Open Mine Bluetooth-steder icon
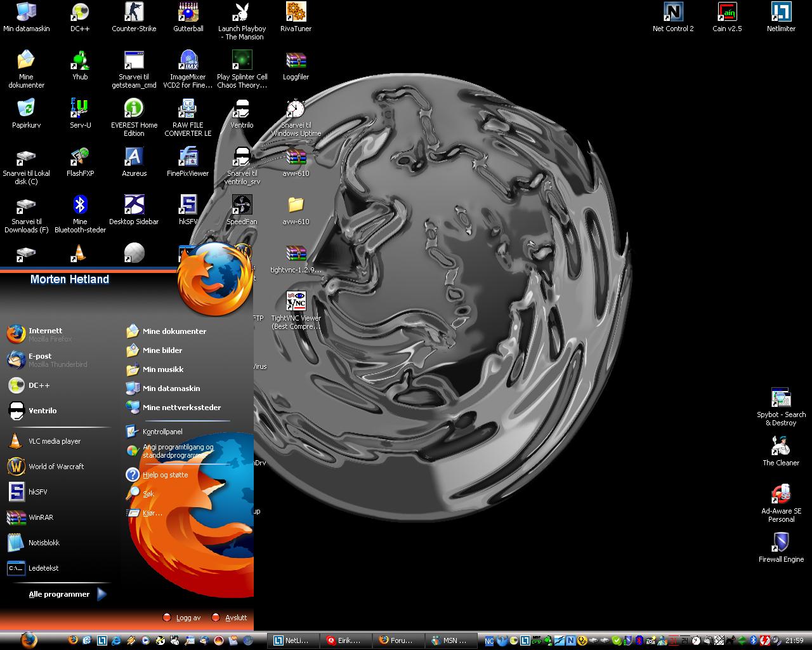 click(80, 214)
